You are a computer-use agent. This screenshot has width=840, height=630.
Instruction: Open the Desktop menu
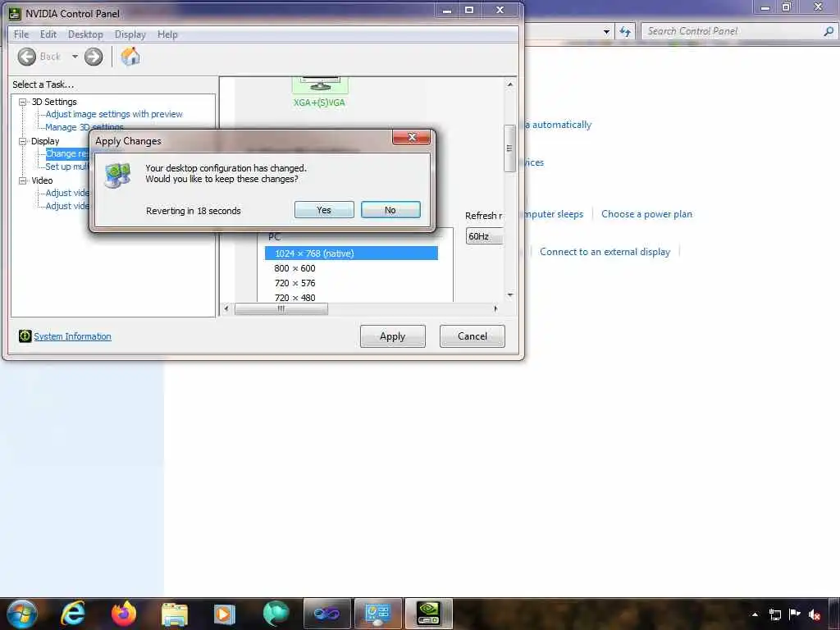[x=85, y=34]
